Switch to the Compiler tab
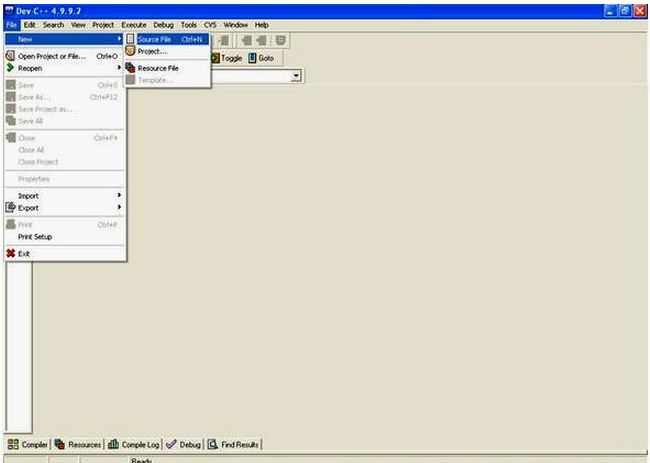Screen dimensions: 650x463 click(x=27, y=444)
